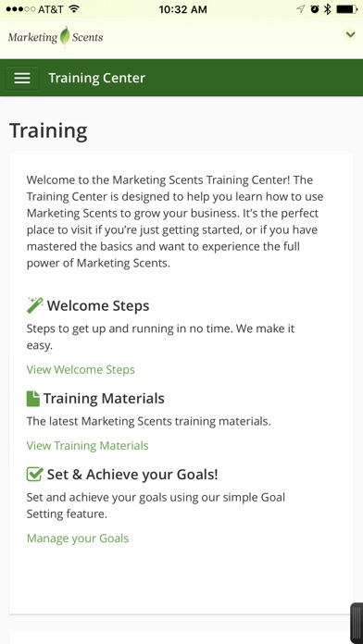Tap the Bluetooth icon in status bar

[327, 9]
